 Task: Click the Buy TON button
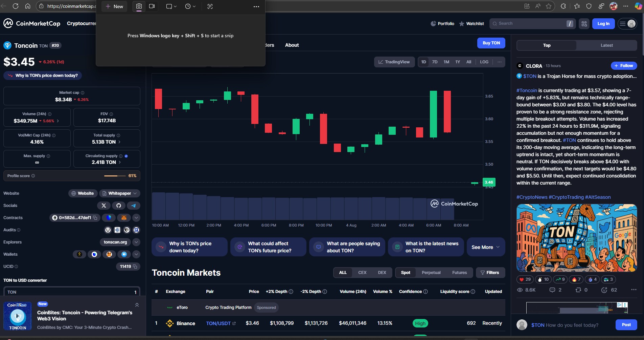point(491,43)
